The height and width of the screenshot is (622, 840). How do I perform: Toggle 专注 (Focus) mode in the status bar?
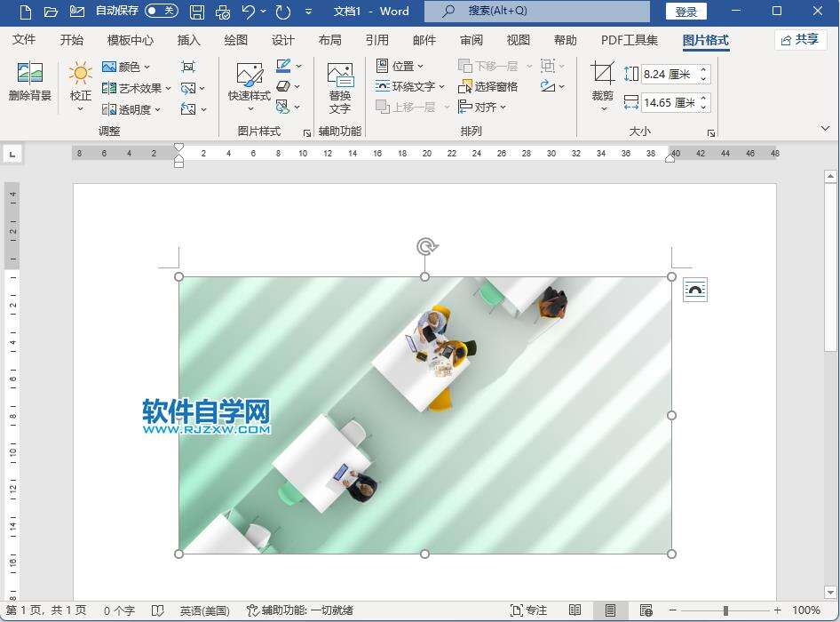(x=528, y=610)
